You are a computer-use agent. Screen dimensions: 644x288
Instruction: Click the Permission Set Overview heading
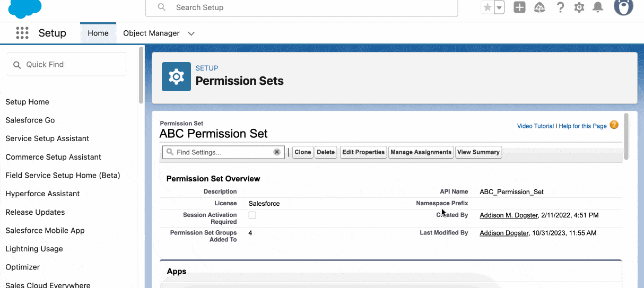pyautogui.click(x=213, y=179)
